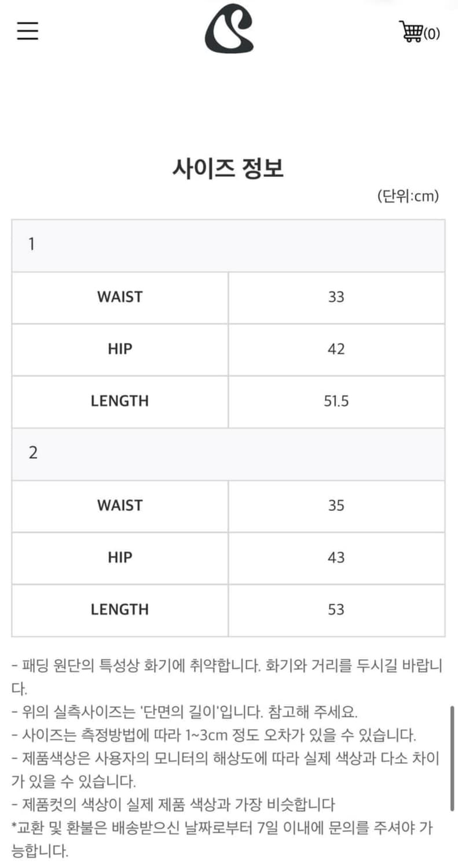Open the hamburger menu
The height and width of the screenshot is (868, 458).
(x=27, y=31)
